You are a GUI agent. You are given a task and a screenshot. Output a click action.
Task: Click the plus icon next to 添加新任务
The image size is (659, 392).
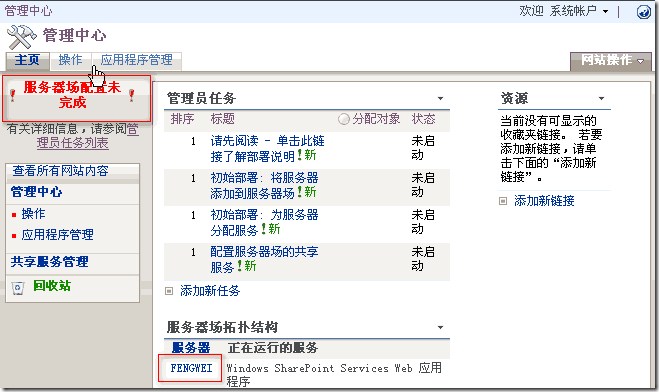[169, 291]
